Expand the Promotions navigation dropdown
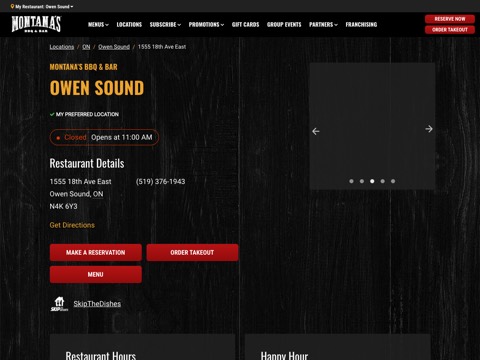480x360 pixels. (x=206, y=24)
